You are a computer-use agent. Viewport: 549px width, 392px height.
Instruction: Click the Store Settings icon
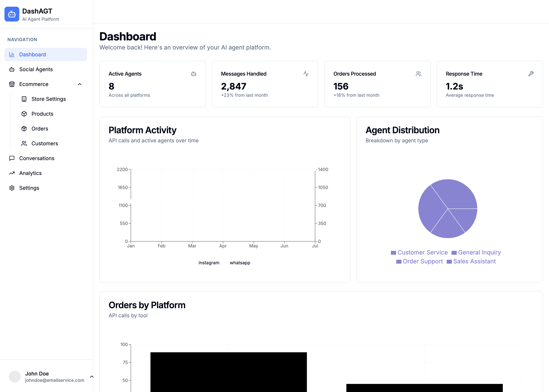[x=24, y=99]
